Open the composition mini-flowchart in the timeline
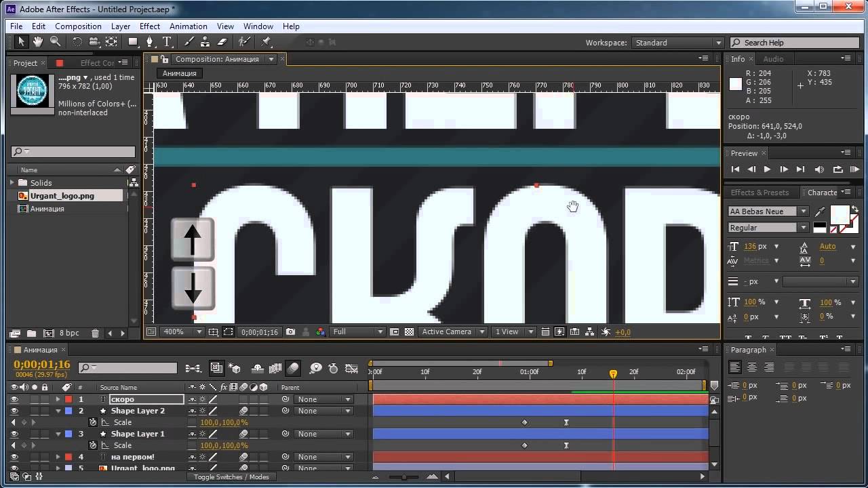The height and width of the screenshot is (488, 868). tap(193, 368)
